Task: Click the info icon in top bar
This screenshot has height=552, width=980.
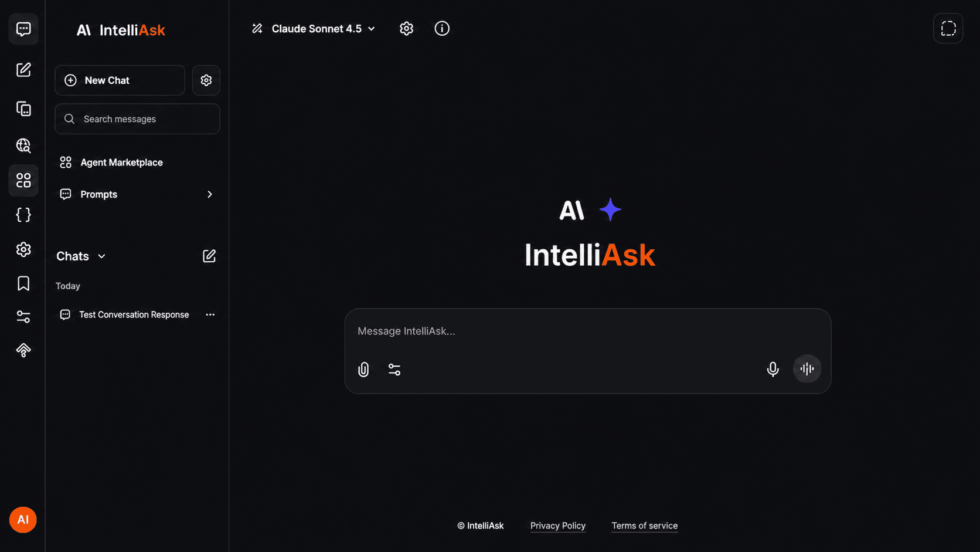Action: click(x=442, y=29)
